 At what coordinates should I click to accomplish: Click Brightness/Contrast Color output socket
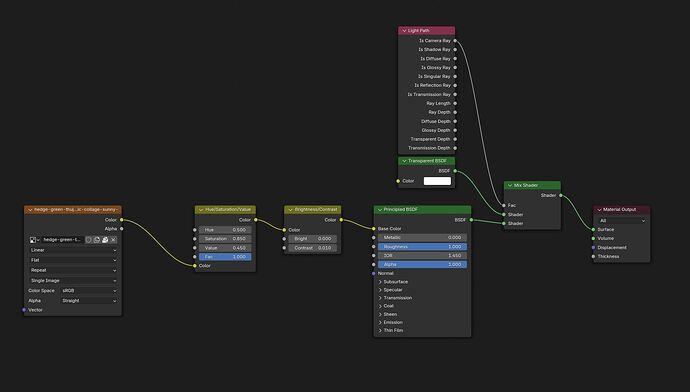coord(341,220)
